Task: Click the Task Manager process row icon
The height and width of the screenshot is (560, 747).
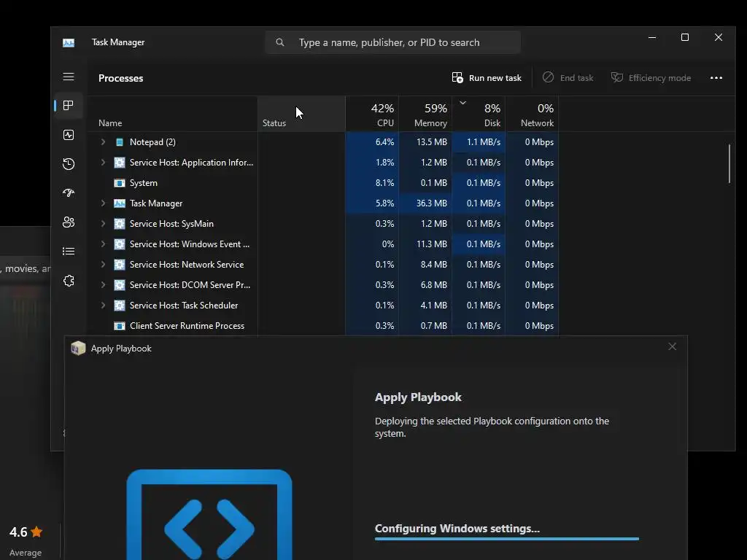Action: 120,203
